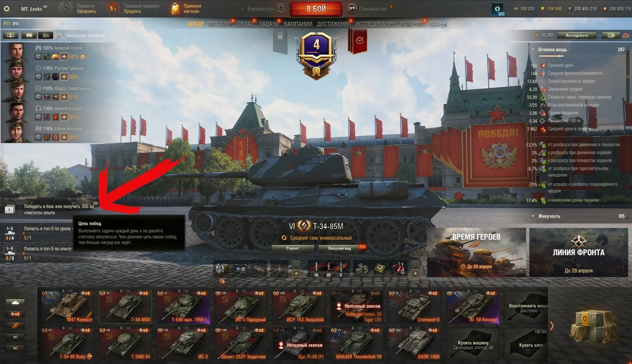Collapse the Огневая мощь section

(x=533, y=50)
